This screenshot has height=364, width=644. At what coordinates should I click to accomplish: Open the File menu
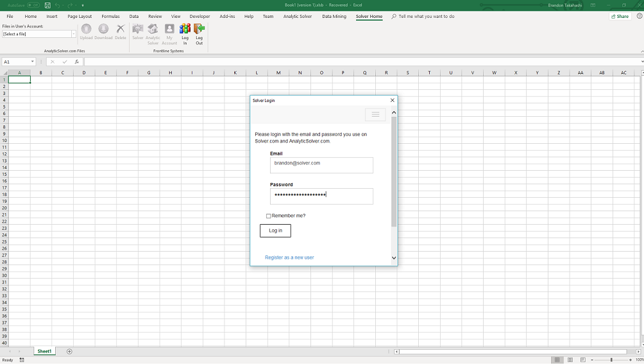tap(10, 17)
